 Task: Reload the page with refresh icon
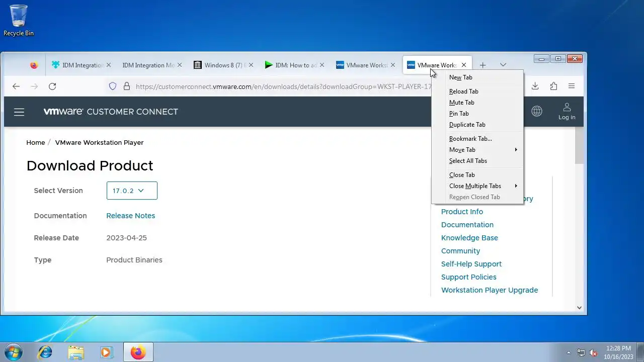click(52, 86)
